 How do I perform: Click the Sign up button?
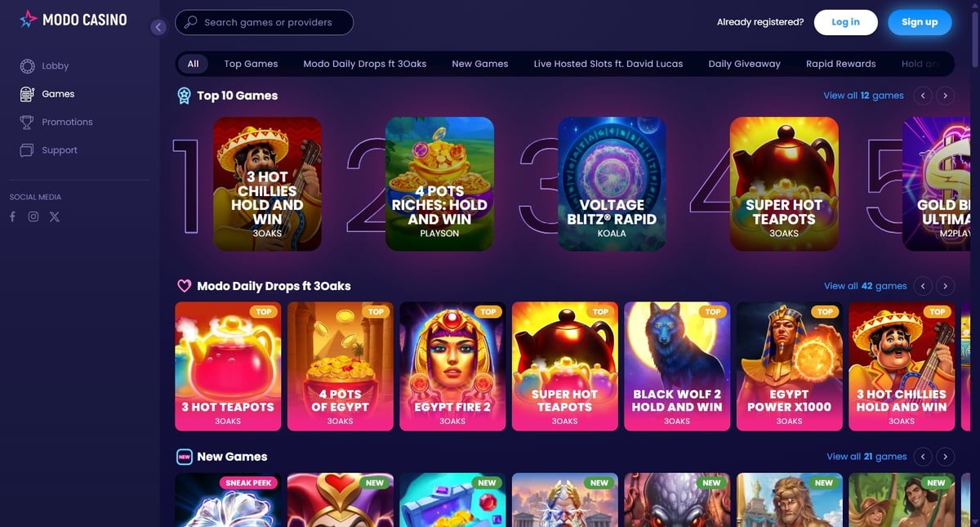[920, 22]
